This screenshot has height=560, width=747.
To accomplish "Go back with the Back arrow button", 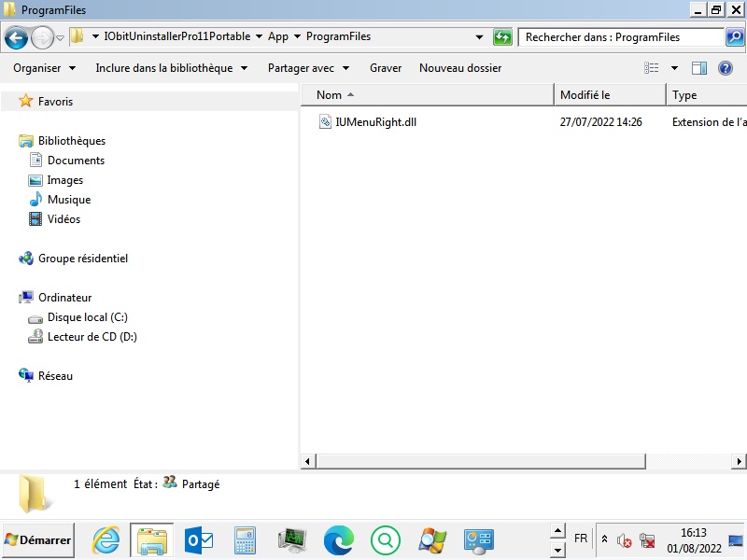I will (16, 37).
